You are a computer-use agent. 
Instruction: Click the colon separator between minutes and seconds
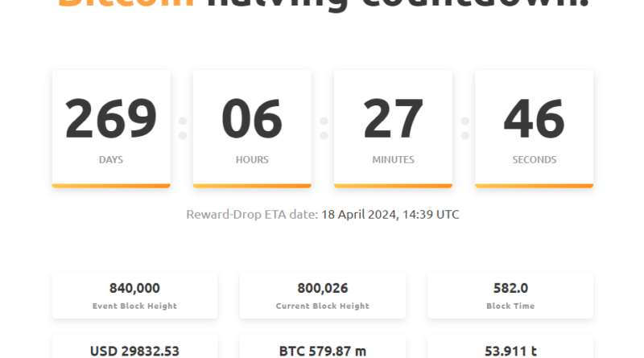tap(464, 128)
